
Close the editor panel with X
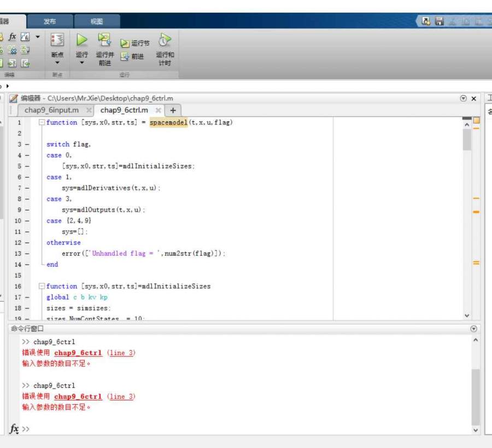474,98
